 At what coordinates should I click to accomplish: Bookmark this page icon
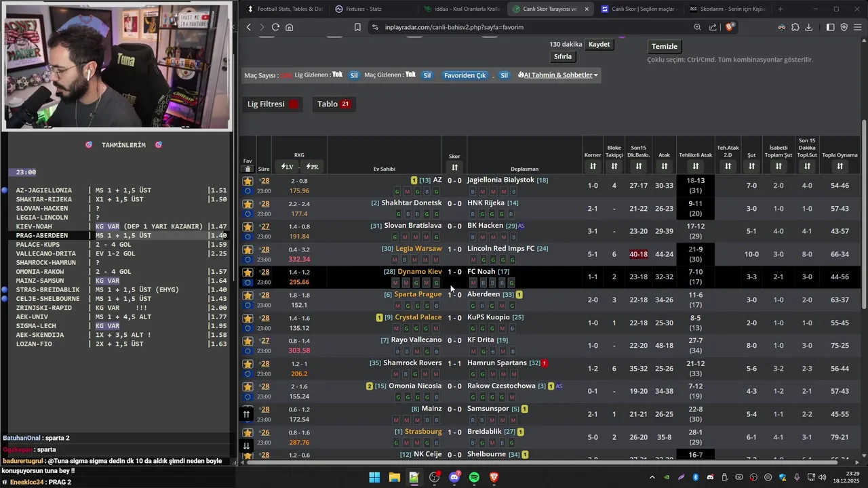pos(357,27)
